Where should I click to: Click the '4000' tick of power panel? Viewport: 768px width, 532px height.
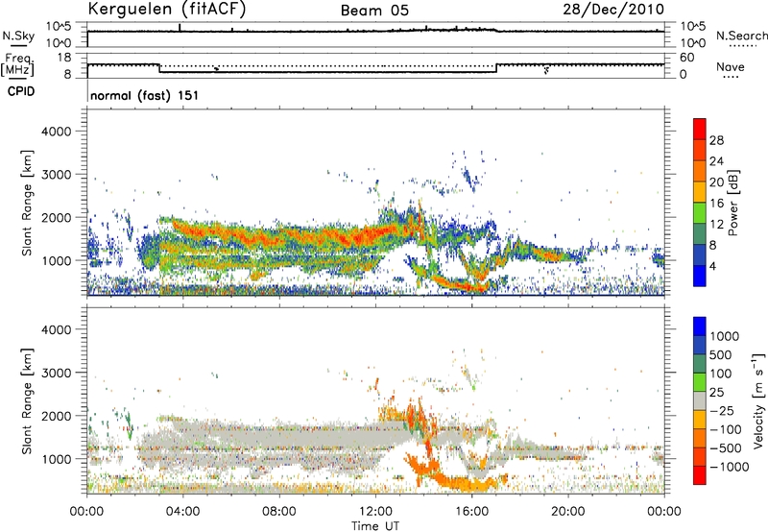pos(56,132)
